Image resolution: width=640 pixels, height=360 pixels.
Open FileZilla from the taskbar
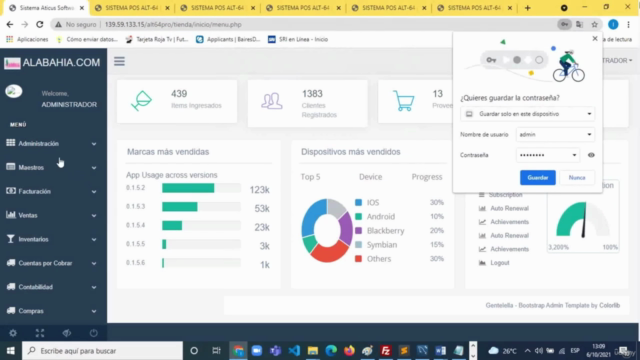click(x=385, y=351)
